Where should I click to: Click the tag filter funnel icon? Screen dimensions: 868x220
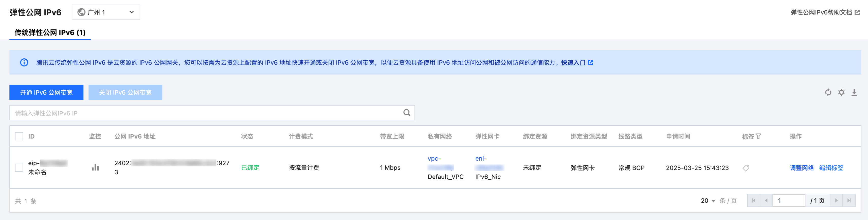pyautogui.click(x=758, y=136)
